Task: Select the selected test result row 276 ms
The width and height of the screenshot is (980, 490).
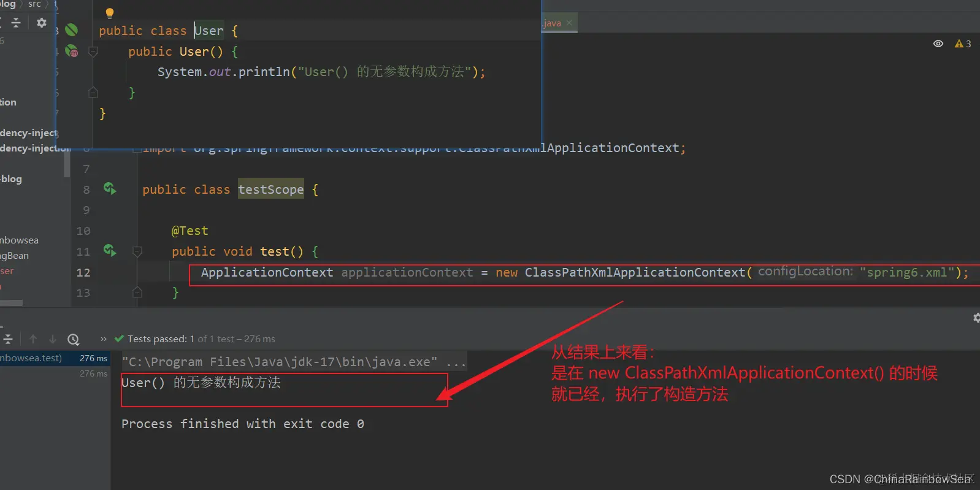Action: pos(55,358)
